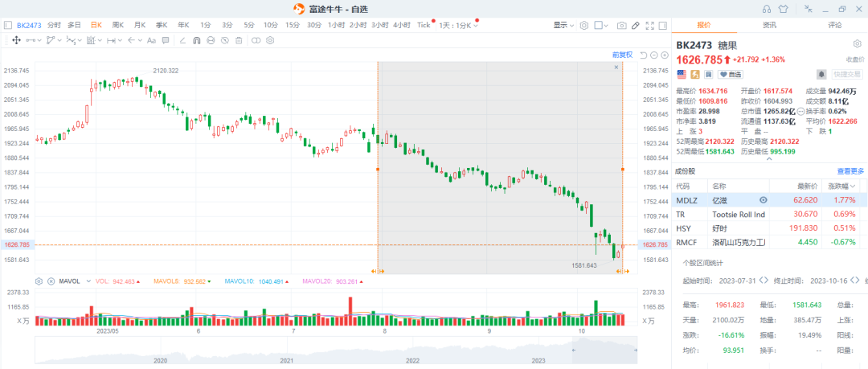Open the Aa text annotation tool
Viewport: 868px width, 369px height.
click(x=150, y=40)
